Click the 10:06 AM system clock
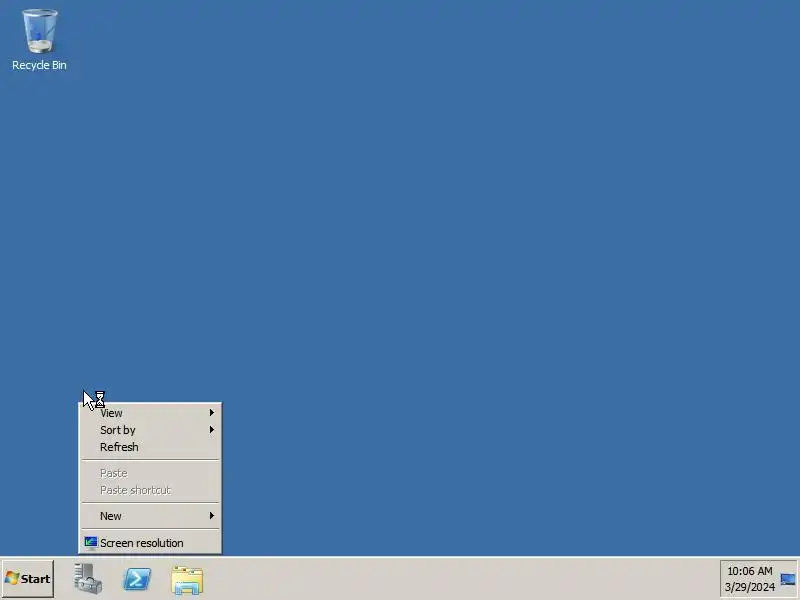 749,571
